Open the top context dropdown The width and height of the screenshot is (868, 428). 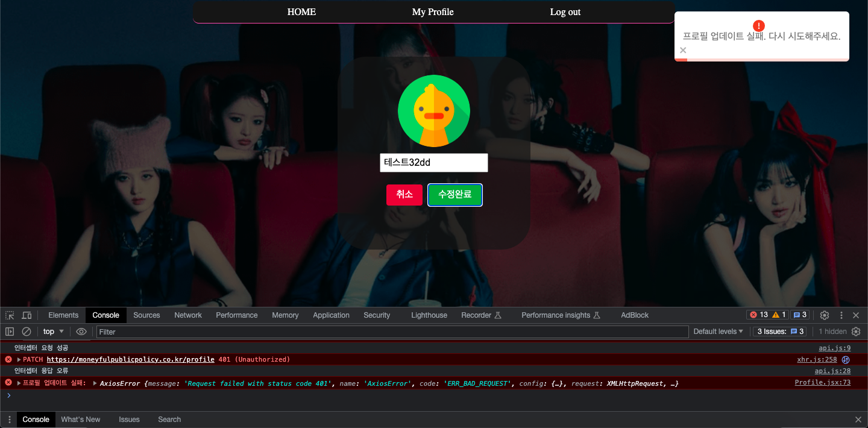54,332
